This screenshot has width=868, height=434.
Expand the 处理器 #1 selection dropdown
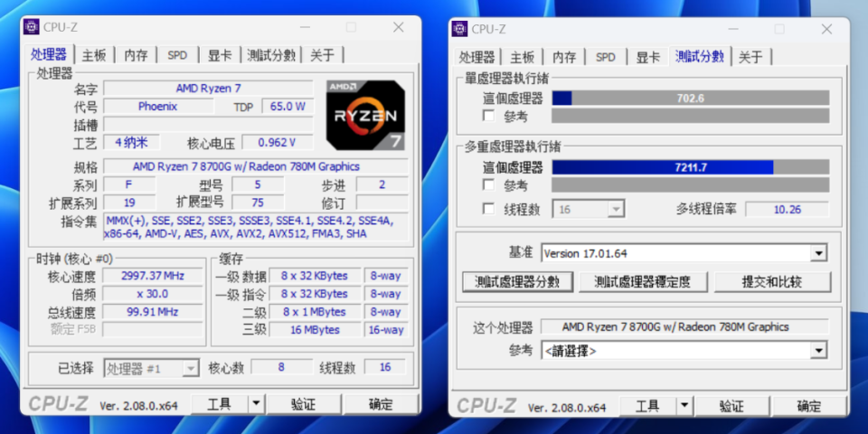click(191, 368)
